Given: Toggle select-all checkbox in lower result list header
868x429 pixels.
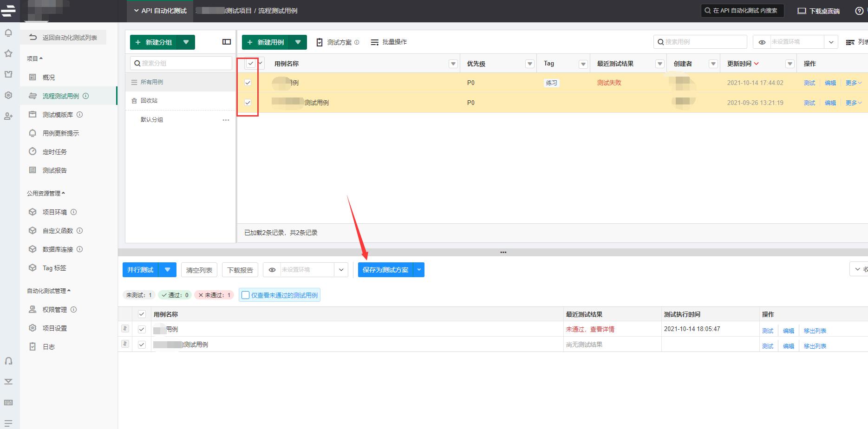Looking at the screenshot, I should click(x=142, y=314).
